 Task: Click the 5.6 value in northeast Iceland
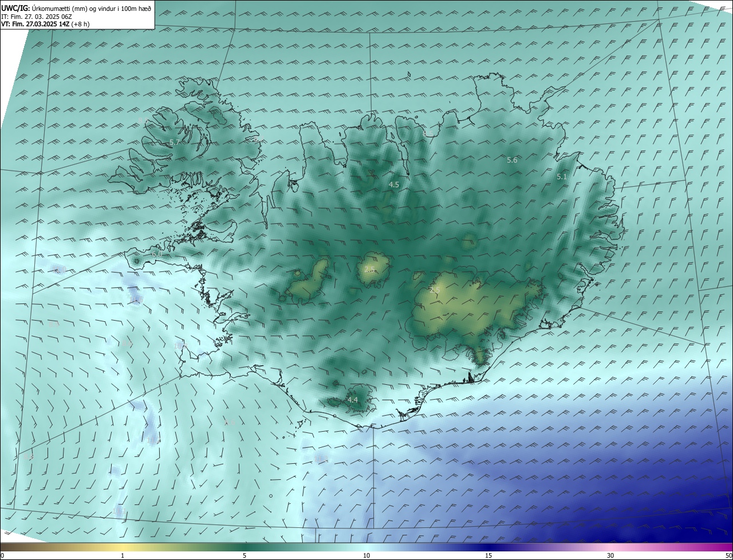point(512,160)
